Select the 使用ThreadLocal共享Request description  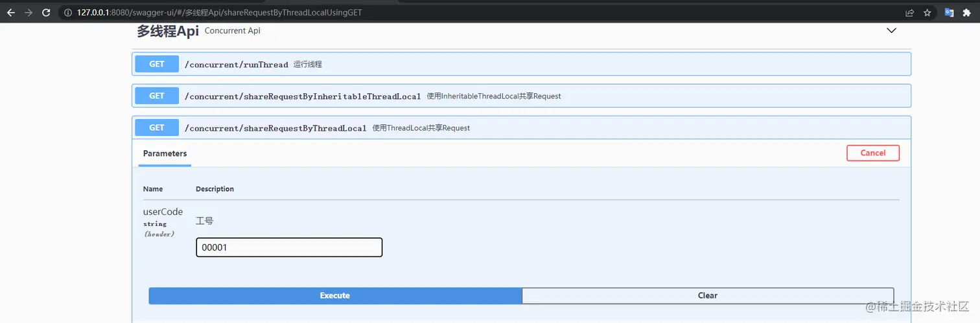(x=421, y=128)
